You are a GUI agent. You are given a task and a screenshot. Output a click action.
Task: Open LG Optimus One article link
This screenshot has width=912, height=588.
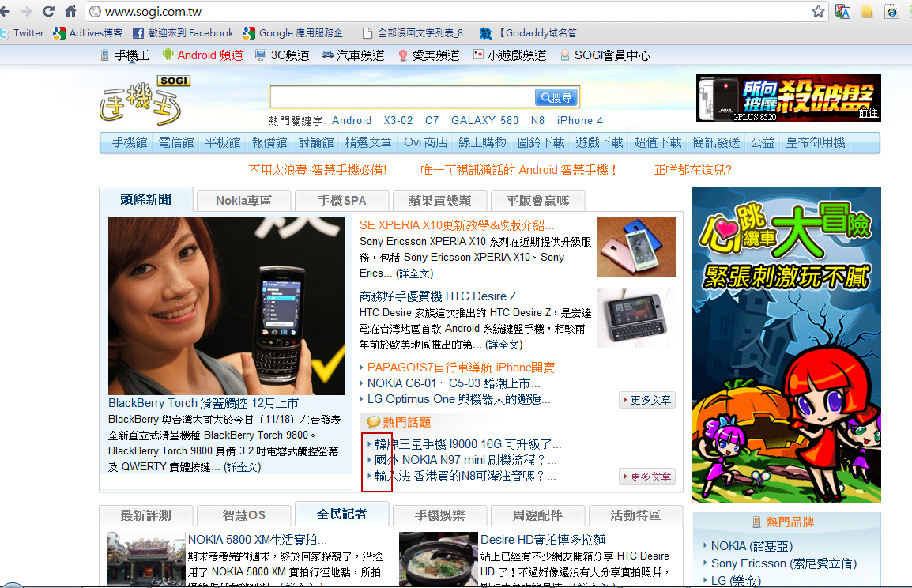(x=458, y=399)
